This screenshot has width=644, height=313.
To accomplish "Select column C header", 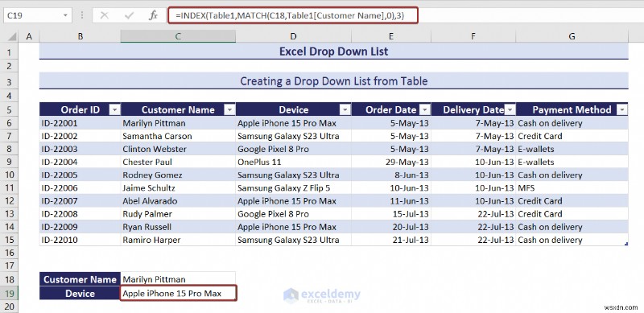I will pyautogui.click(x=178, y=36).
